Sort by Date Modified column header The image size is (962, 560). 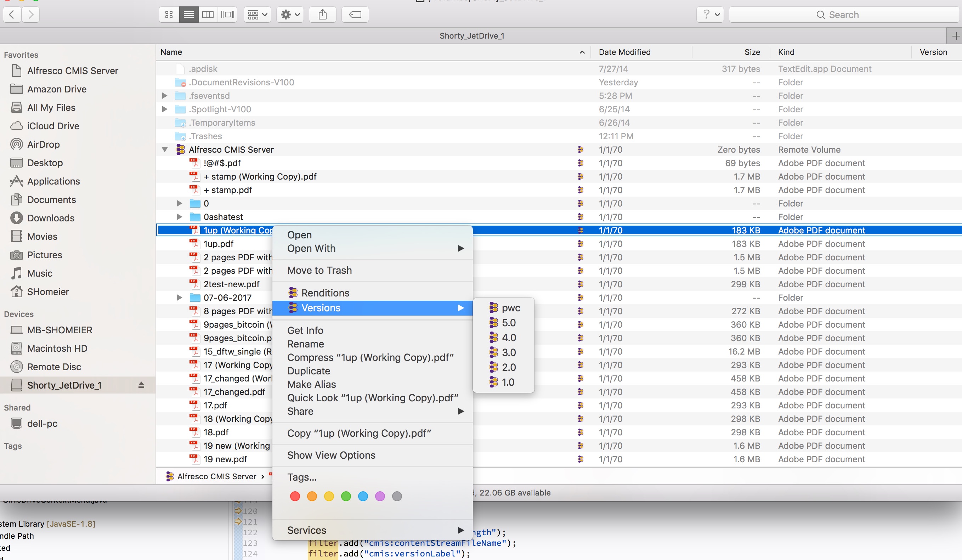click(x=624, y=52)
